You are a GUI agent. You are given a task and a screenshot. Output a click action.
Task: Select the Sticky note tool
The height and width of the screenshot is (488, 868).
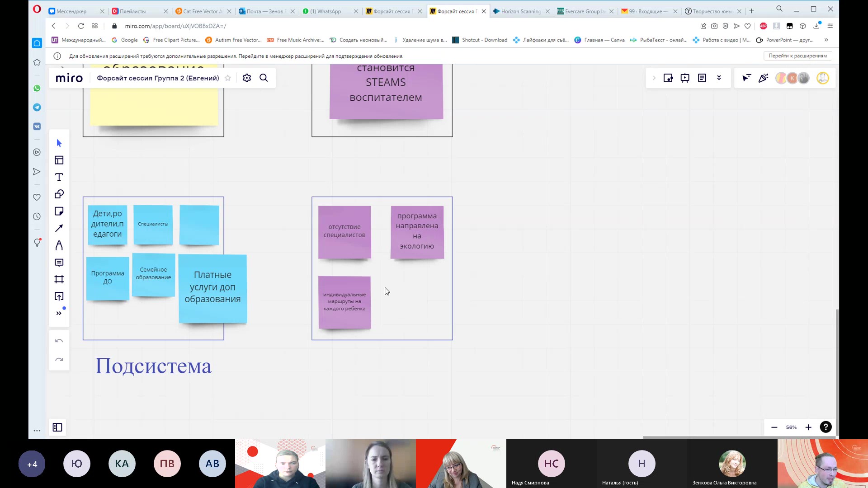point(59,211)
